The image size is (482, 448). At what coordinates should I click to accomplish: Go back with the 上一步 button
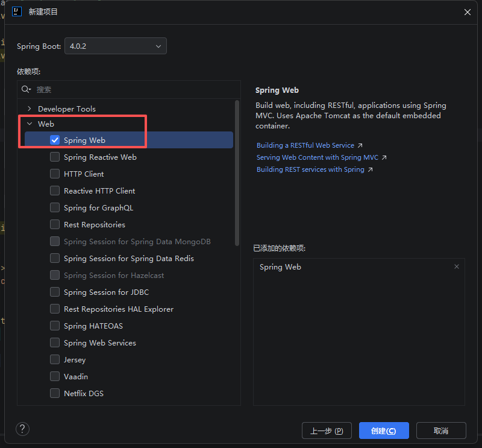[x=327, y=431]
